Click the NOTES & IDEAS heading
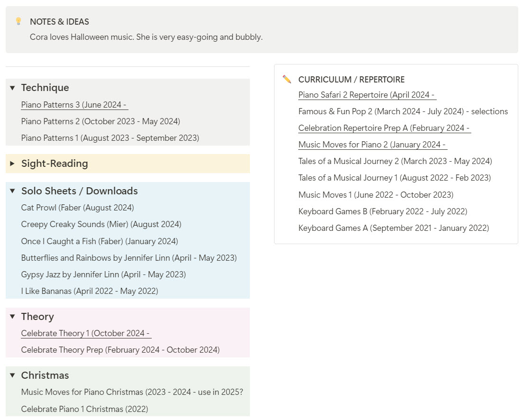This screenshot has height=420, width=523. [59, 22]
